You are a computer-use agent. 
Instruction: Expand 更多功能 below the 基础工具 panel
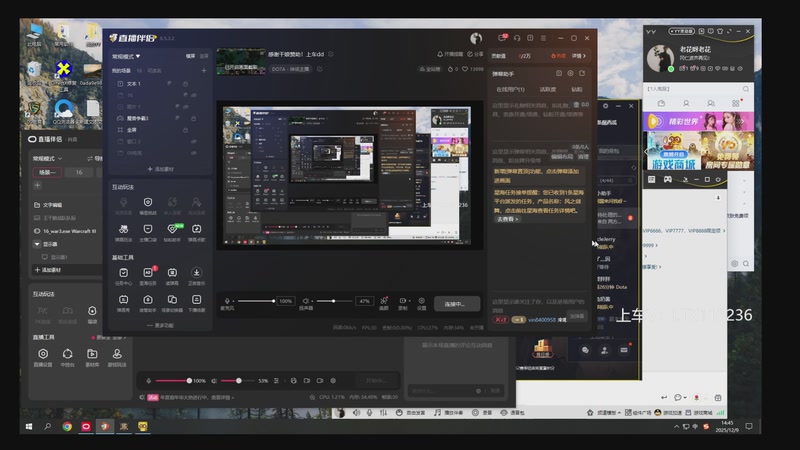(x=160, y=325)
